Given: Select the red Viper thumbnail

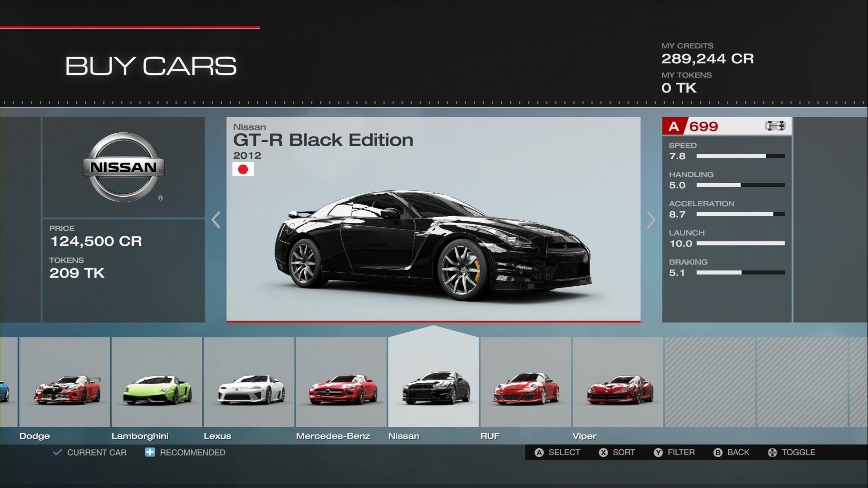Looking at the screenshot, I should 618,382.
